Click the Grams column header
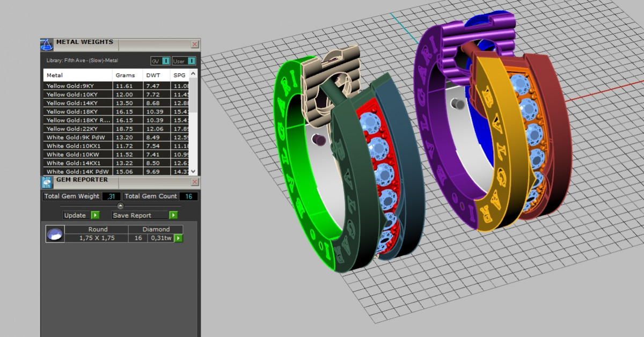644x337 pixels. tap(127, 75)
